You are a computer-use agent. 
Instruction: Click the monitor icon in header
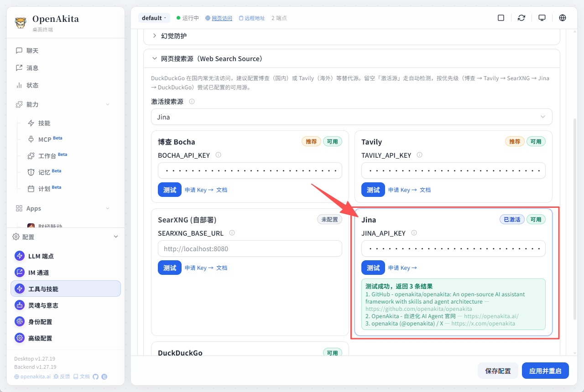[542, 18]
